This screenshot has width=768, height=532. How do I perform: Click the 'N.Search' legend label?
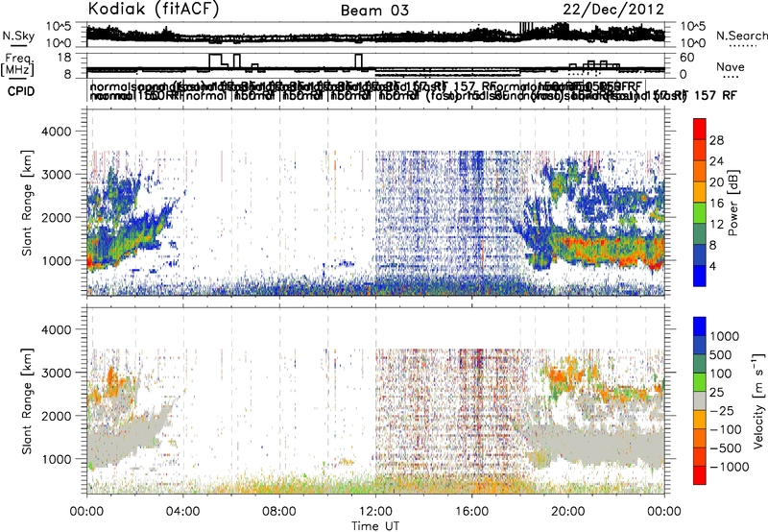(741, 36)
